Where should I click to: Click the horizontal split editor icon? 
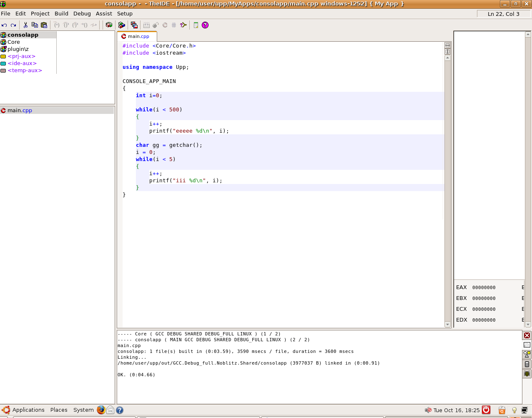pyautogui.click(x=447, y=45)
